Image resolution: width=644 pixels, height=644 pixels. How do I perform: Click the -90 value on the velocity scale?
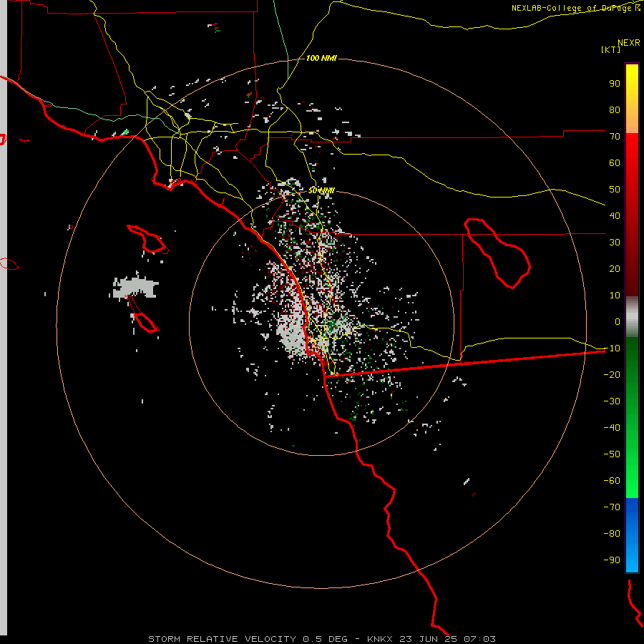pyautogui.click(x=612, y=560)
